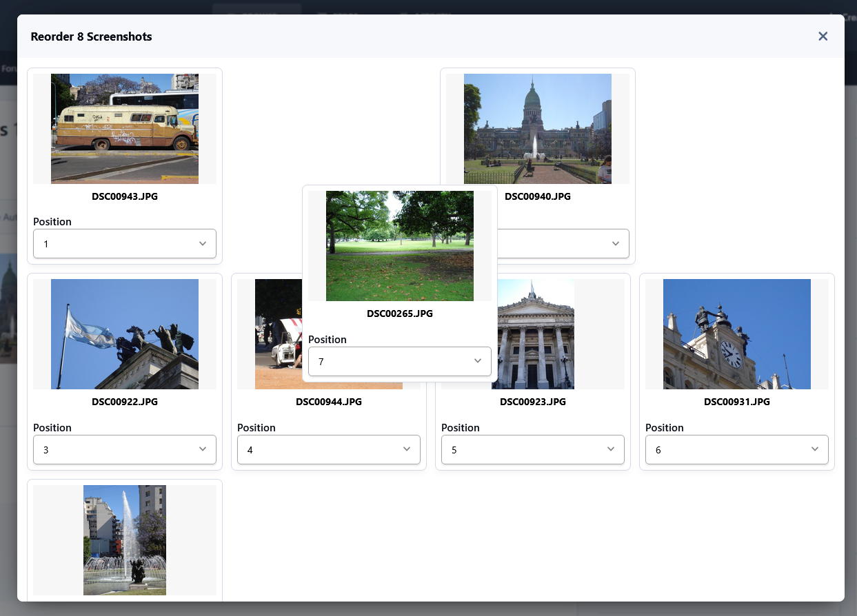The width and height of the screenshot is (857, 616).
Task: Select the old bus thumbnail DSC00943.JPG
Action: click(x=125, y=129)
